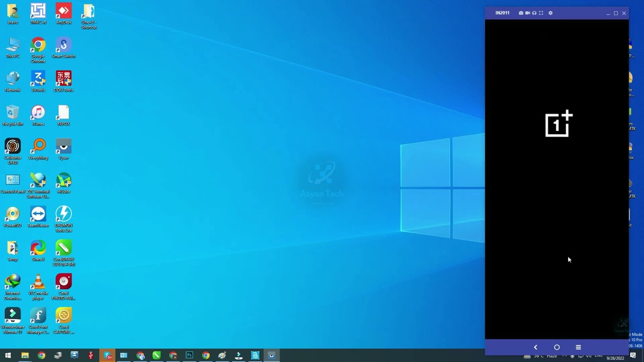Select the VLC media player desktop icon
Screen dimensions: 644x362
click(x=38, y=287)
